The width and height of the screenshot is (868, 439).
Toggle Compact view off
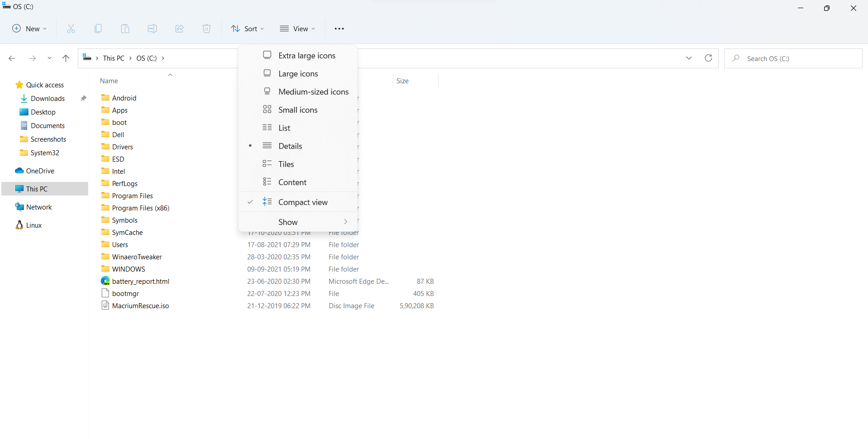click(x=298, y=202)
